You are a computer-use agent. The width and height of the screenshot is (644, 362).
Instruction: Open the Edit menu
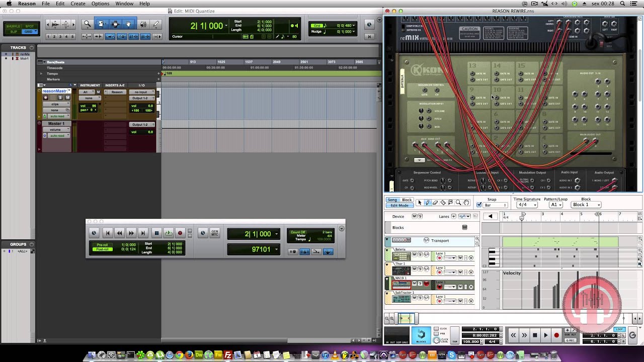60,4
